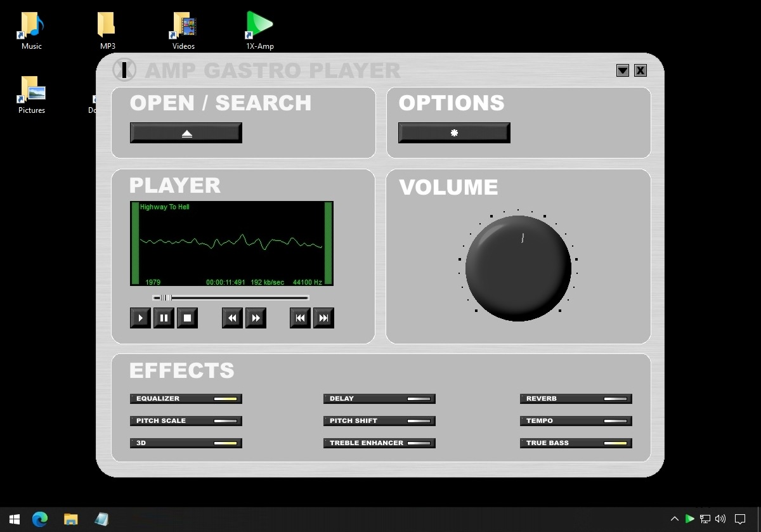Open Microsoft Edge from the taskbar
Screen dimensions: 761x532
tap(39, 519)
